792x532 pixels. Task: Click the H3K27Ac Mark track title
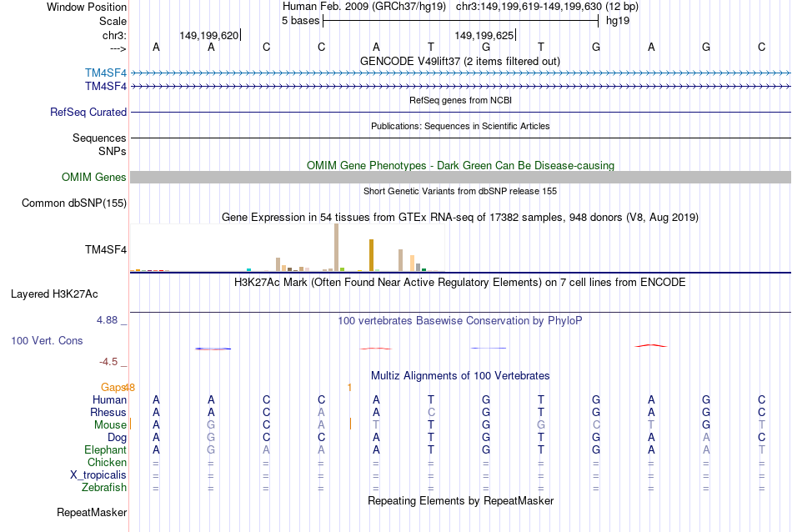460,282
